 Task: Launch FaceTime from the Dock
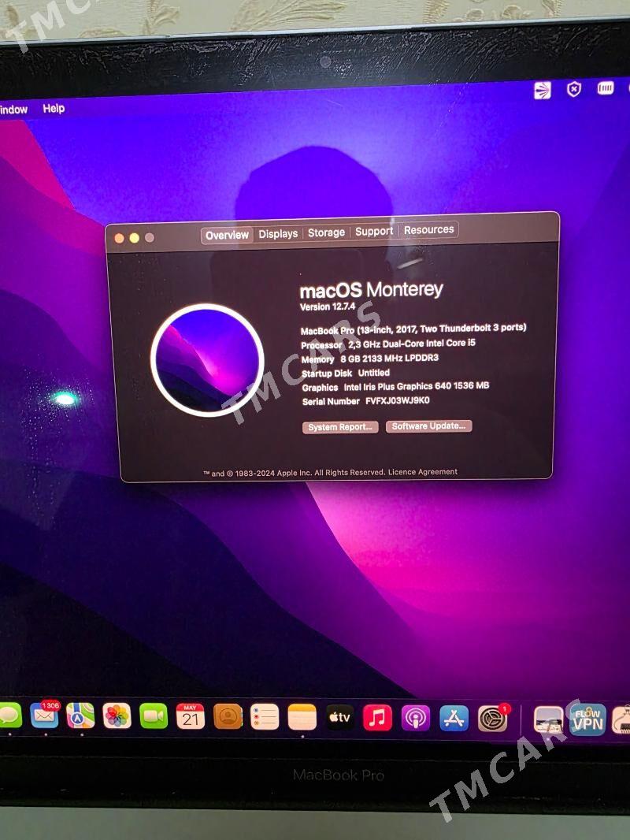click(154, 716)
